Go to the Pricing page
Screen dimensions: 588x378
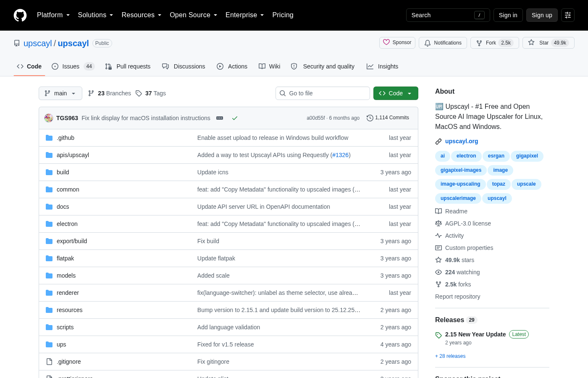point(283,15)
